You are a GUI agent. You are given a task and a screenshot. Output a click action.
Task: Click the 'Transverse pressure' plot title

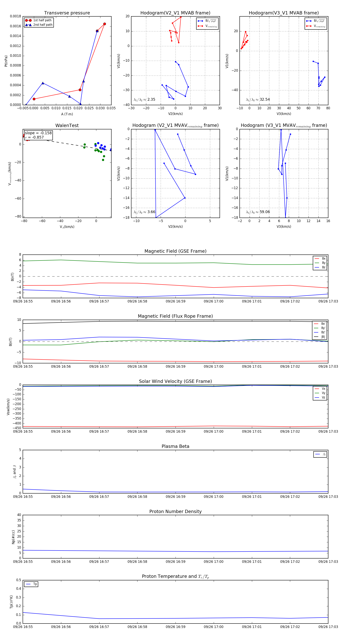coord(67,13)
